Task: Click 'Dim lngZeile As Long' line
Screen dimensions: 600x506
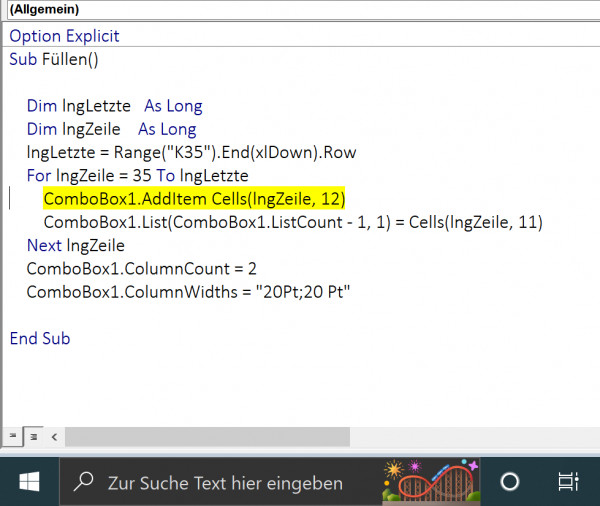Action: tap(111, 129)
